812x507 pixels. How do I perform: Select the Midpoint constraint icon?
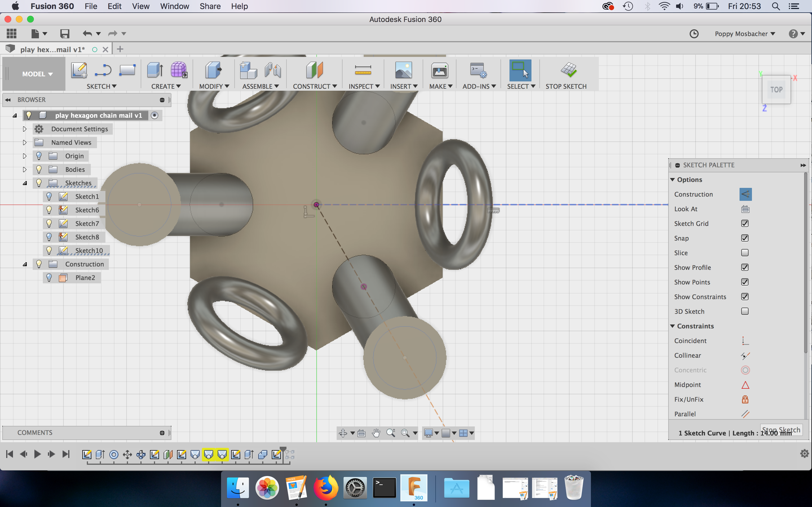(745, 384)
